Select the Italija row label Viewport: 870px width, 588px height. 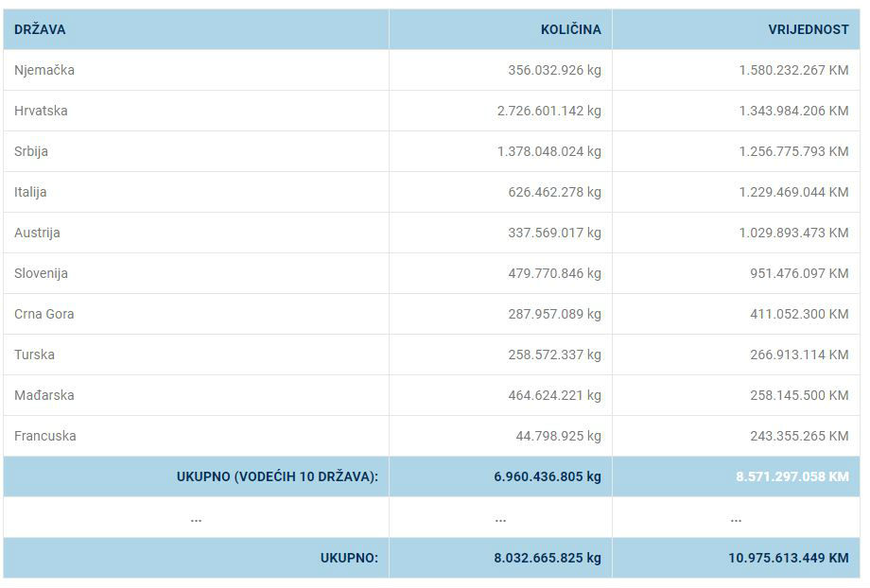click(30, 192)
